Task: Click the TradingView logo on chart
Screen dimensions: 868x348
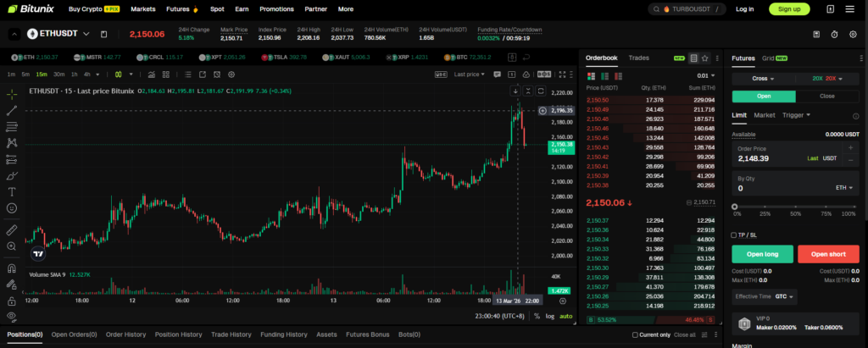Action: click(37, 254)
